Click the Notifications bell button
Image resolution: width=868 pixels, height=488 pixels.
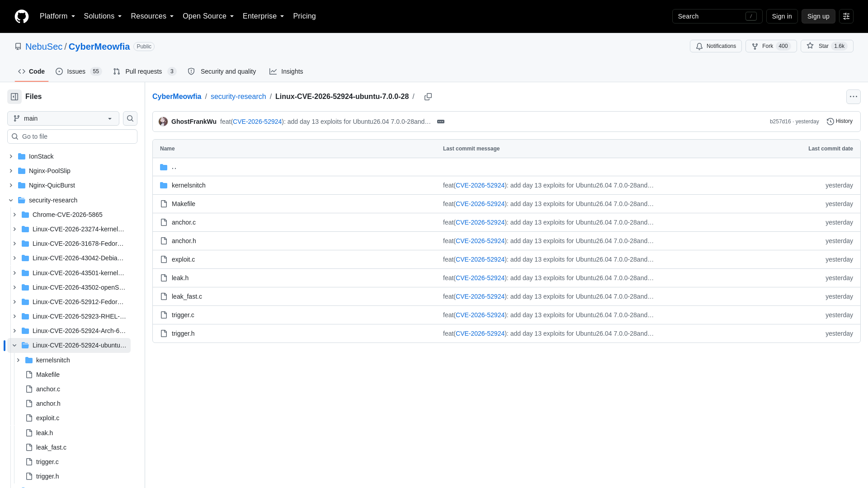tap(716, 46)
